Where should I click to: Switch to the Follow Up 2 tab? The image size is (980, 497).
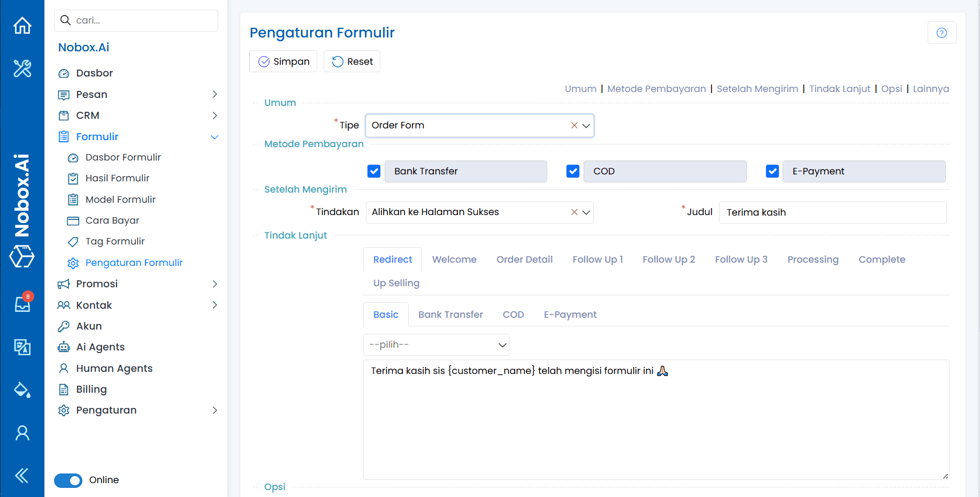[x=669, y=259]
